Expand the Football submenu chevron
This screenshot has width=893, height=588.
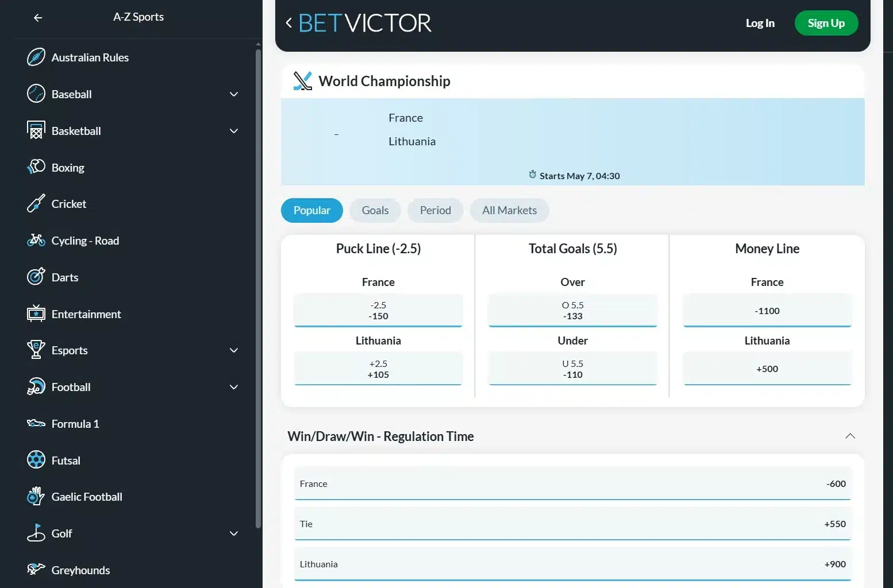point(234,387)
